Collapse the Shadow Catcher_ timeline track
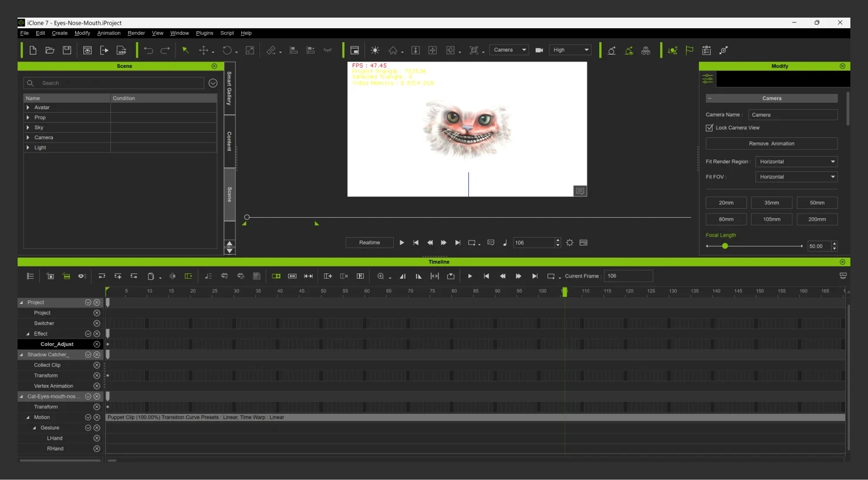Screen dimensions: 868x480 pos(22,354)
